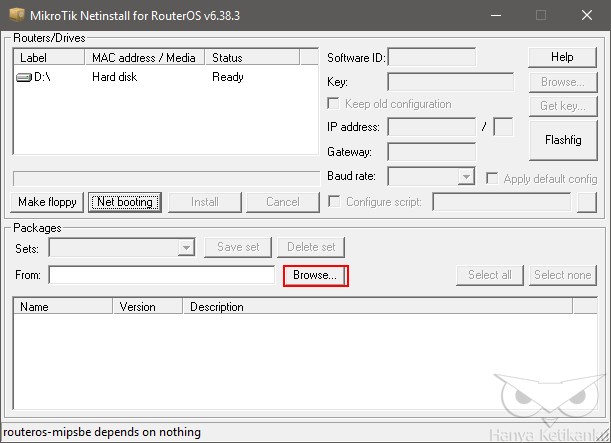The image size is (611, 443).
Task: Click the netmask field after the slash
Action: pyautogui.click(x=503, y=127)
